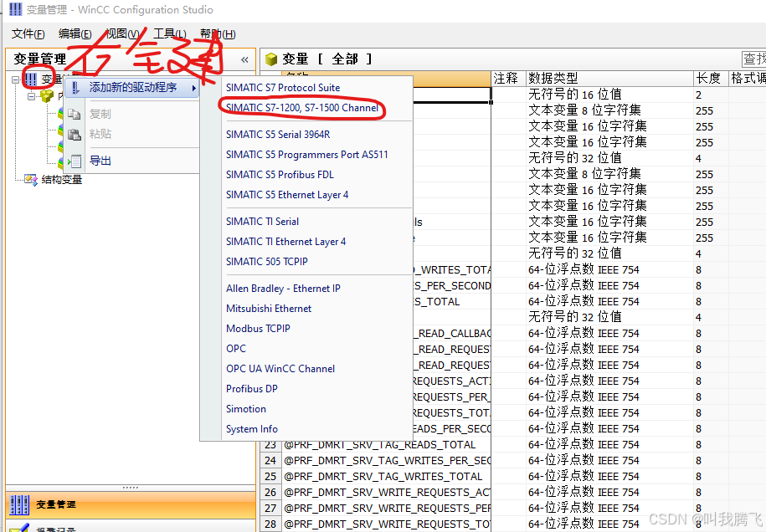
Task: Open the 帮助(H) menu
Action: tap(218, 33)
